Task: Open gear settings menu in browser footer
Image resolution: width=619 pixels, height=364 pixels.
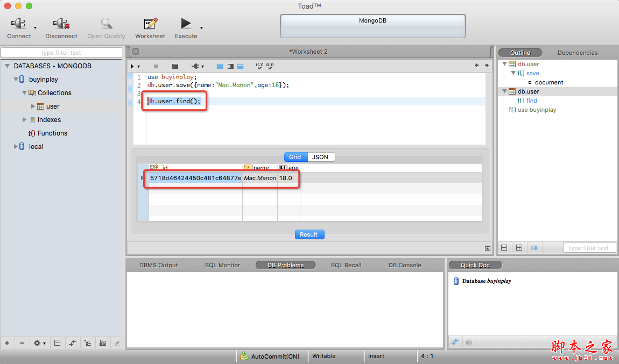Action: (39, 343)
